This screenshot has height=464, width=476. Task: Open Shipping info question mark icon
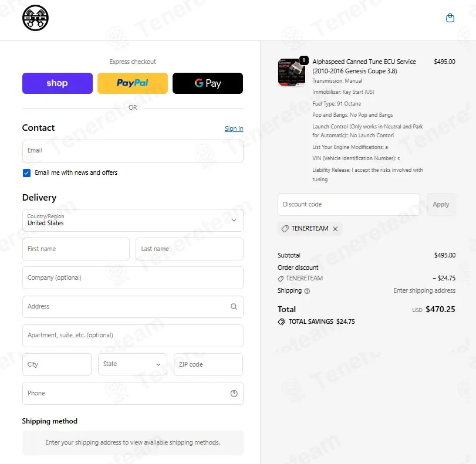(x=307, y=291)
